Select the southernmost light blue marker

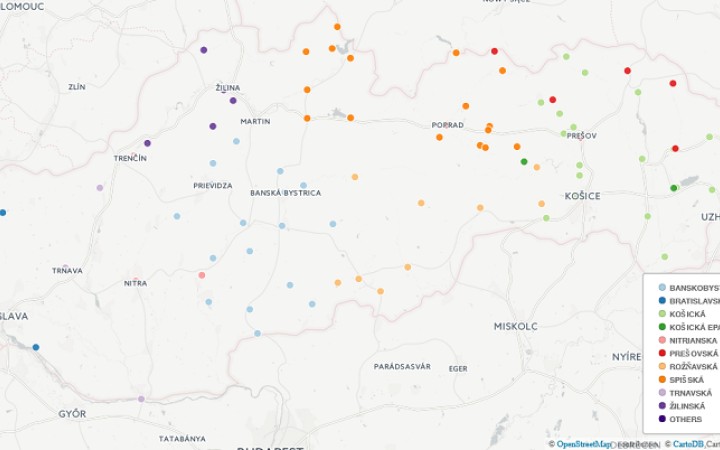258,333
